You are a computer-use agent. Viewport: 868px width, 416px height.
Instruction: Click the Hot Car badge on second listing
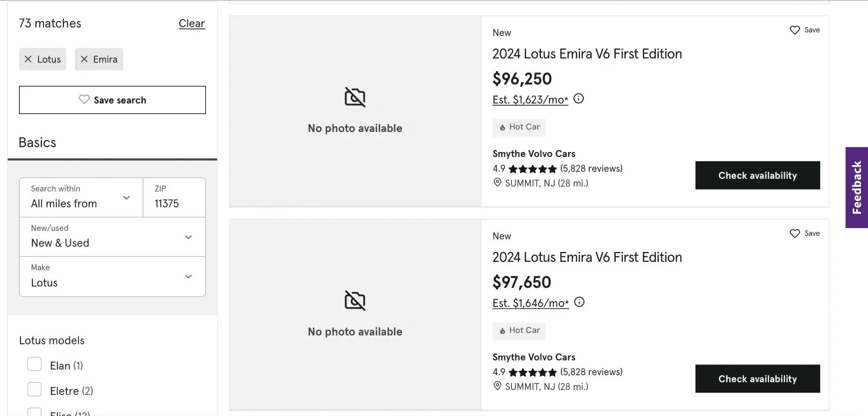(519, 331)
